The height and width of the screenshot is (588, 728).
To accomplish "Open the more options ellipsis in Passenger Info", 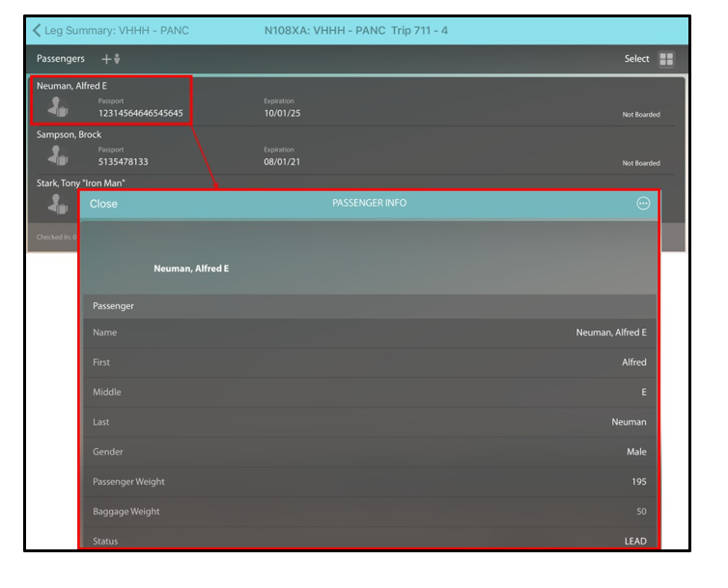I will pyautogui.click(x=643, y=204).
